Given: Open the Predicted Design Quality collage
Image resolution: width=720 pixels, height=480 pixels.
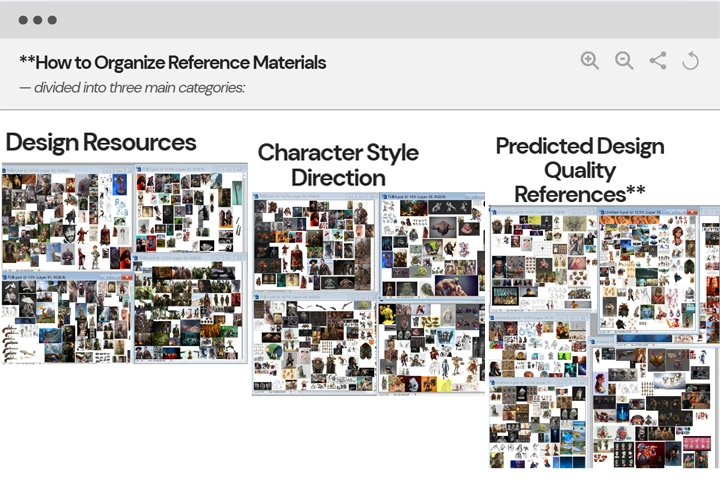Looking at the screenshot, I should [x=604, y=337].
